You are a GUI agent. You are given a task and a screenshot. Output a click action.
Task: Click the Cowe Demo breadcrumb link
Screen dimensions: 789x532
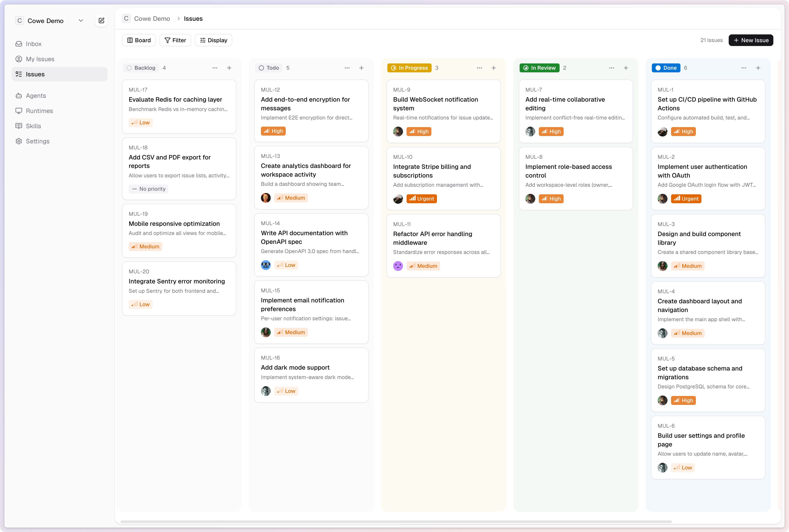coord(152,19)
